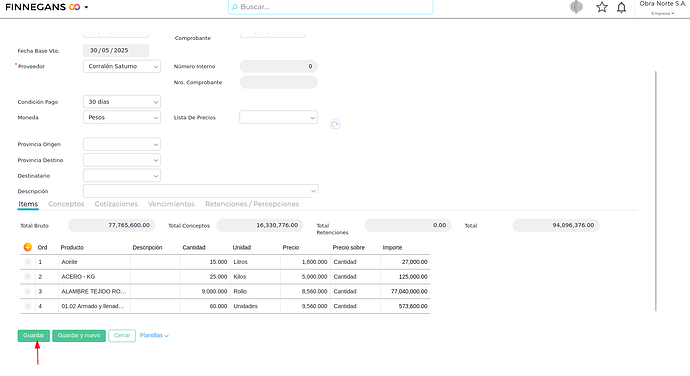Expand the Descripción dropdown field

[201, 191]
